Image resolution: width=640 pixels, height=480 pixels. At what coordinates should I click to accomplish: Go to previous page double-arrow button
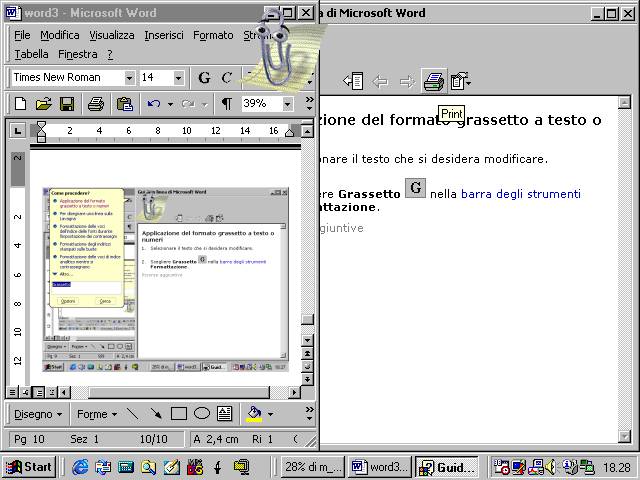point(307,353)
